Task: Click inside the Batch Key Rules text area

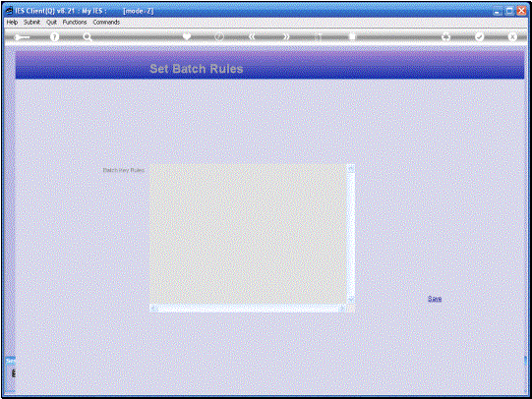Action: (x=249, y=234)
